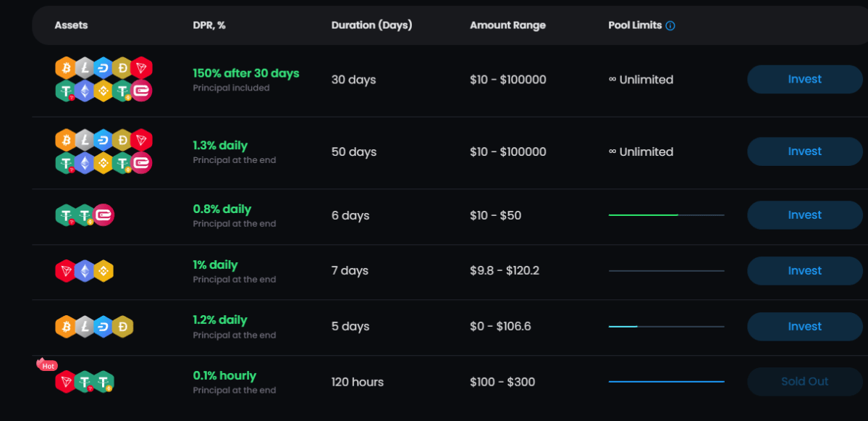Viewport: 868px width, 421px height.
Task: Invest in the 150% after 30 days plan
Action: point(804,79)
